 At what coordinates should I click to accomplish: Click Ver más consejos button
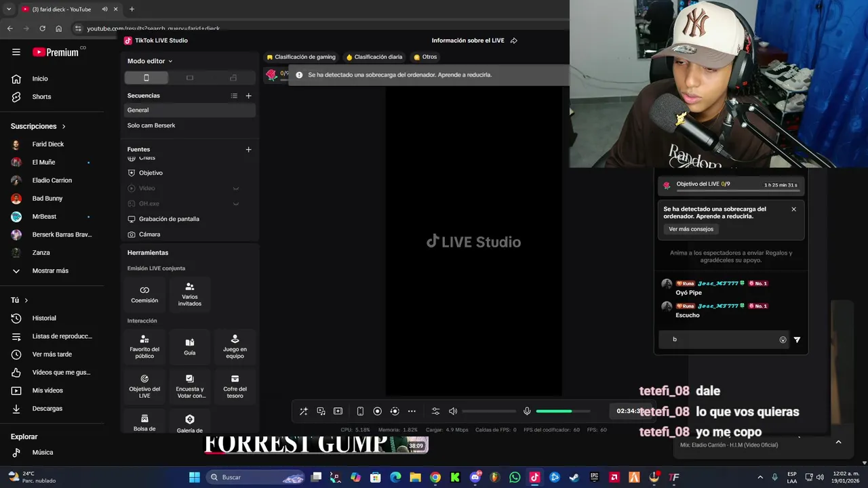click(691, 229)
